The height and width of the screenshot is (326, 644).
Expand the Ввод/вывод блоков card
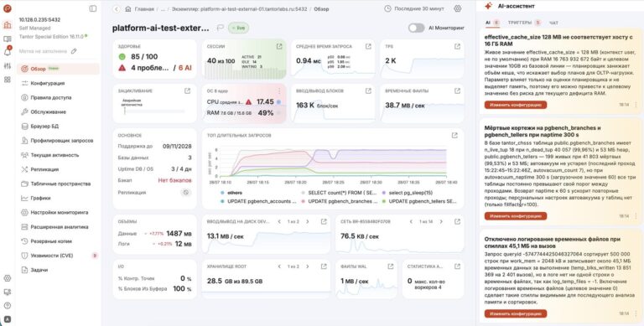pos(368,91)
